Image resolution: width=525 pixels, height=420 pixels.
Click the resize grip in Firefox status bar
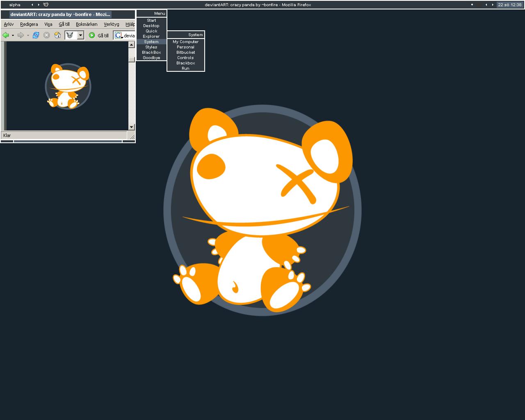coord(132,136)
